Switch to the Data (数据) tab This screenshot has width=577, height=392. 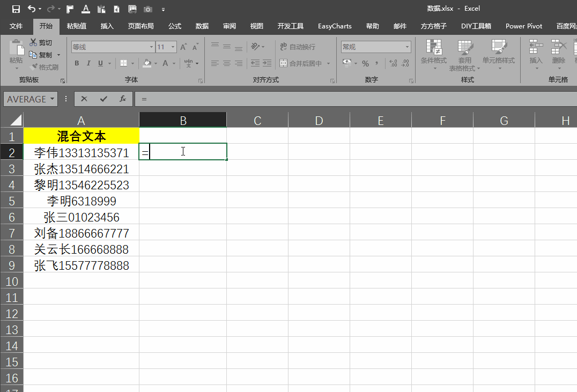202,26
